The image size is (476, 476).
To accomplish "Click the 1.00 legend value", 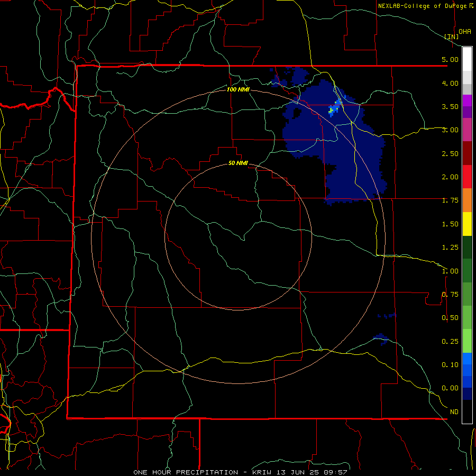I will click(450, 271).
